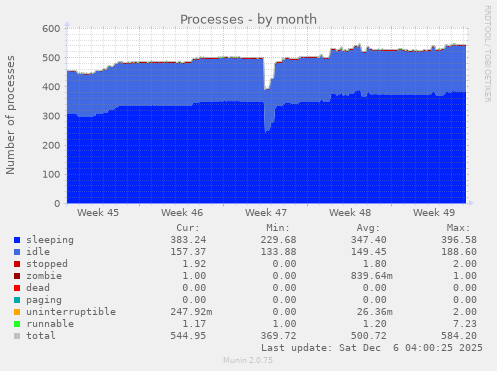
Task: Click the gray total legend swatch
Action: coord(17,336)
